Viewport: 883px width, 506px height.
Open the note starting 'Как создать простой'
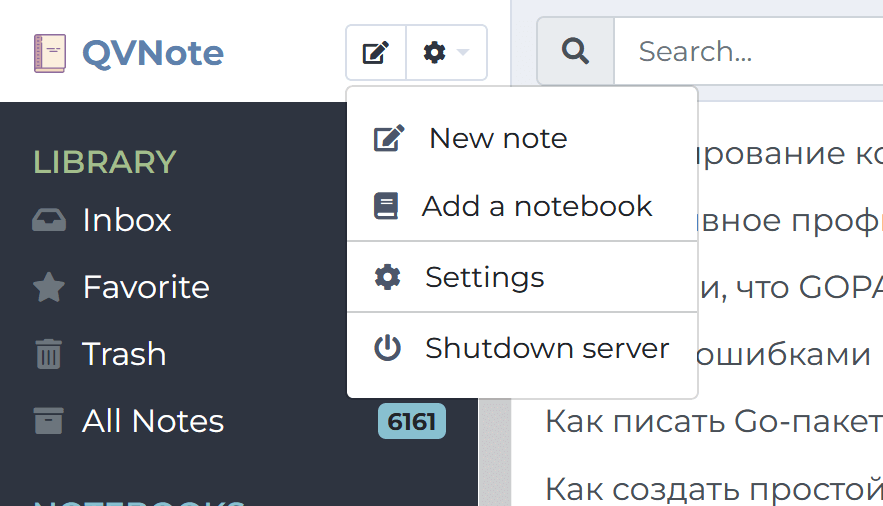click(x=714, y=489)
